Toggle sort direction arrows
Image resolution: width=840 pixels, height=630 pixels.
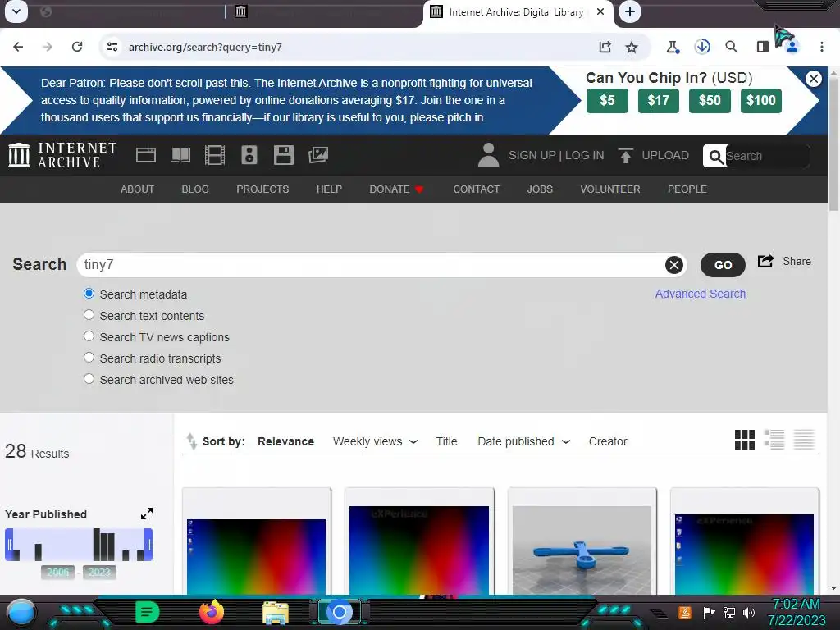pos(191,441)
